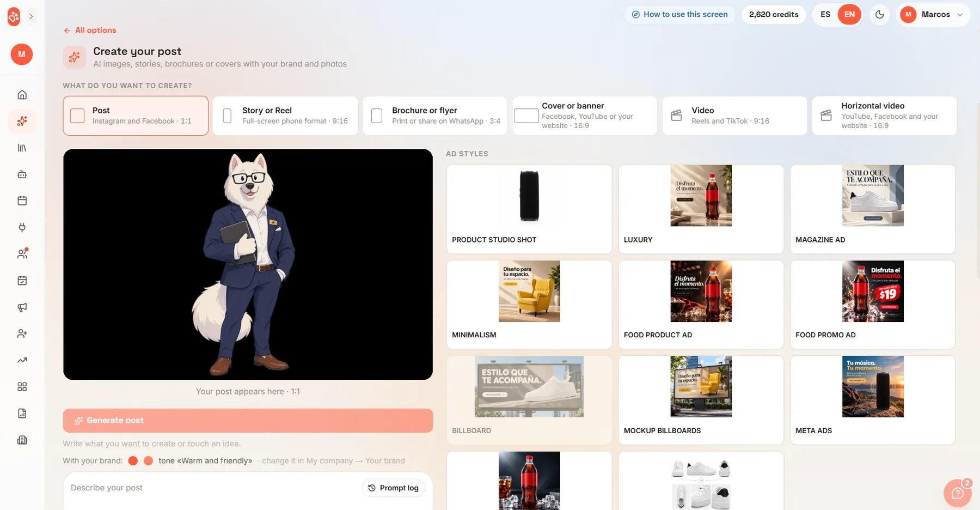Open the calendar-check icon in sidebar
Viewport: 980px width, 510px height.
pos(22,281)
